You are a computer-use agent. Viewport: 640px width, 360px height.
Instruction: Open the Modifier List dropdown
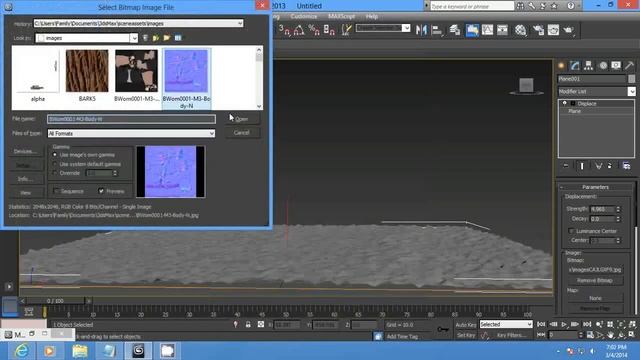(631, 91)
